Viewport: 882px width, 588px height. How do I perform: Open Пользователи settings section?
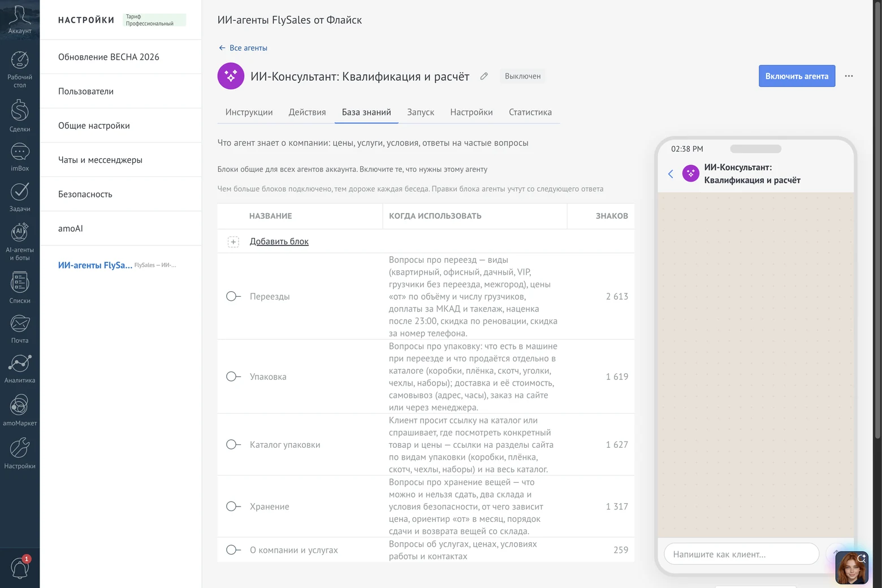tap(121, 91)
